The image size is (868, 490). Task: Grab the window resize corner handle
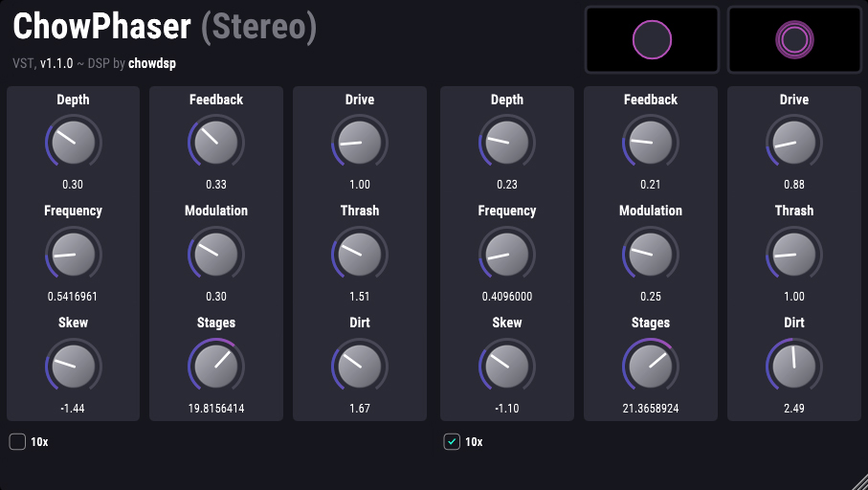859,481
